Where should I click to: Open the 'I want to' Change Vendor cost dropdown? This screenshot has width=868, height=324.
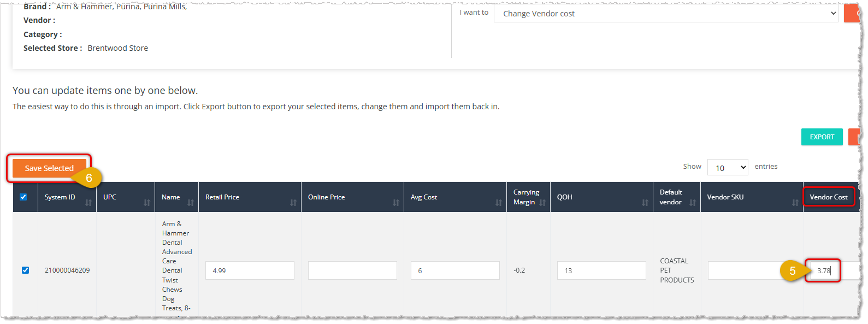point(666,14)
